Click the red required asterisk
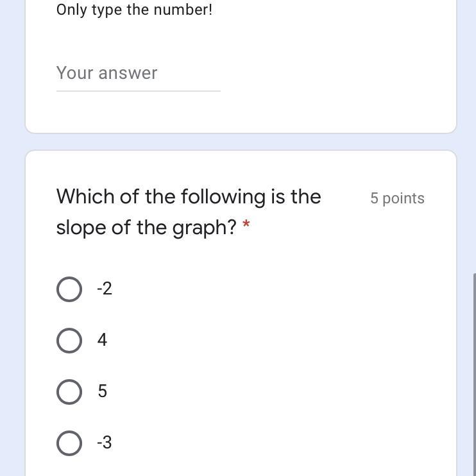476x476 pixels. [246, 226]
